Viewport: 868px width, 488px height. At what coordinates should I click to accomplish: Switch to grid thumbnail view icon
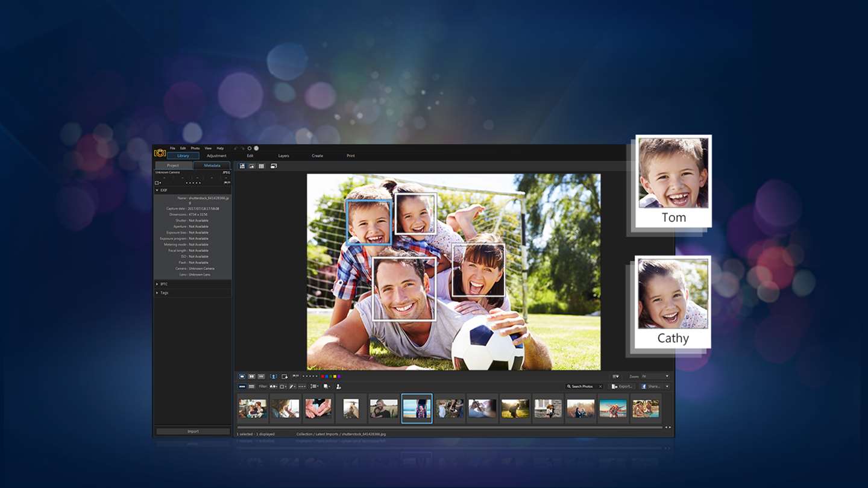[262, 166]
